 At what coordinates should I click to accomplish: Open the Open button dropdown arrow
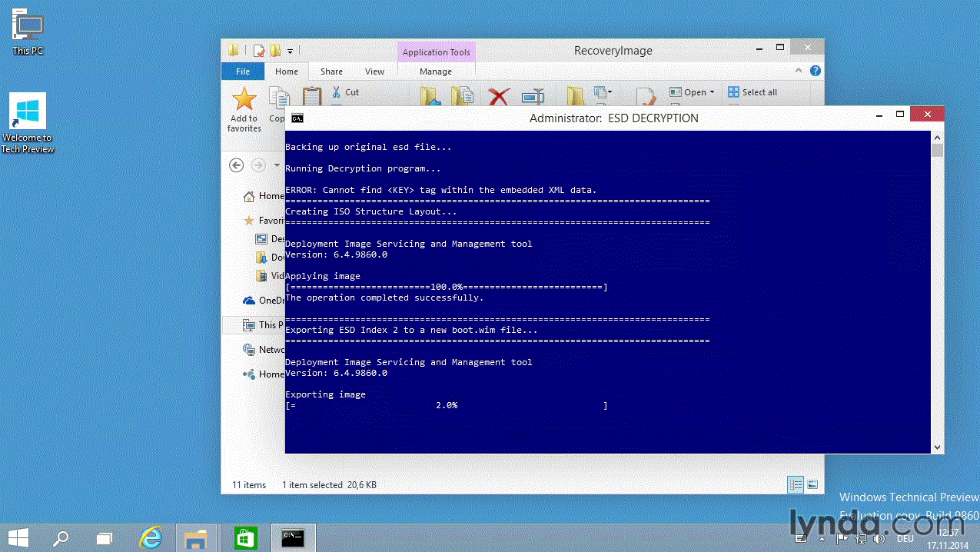[712, 92]
